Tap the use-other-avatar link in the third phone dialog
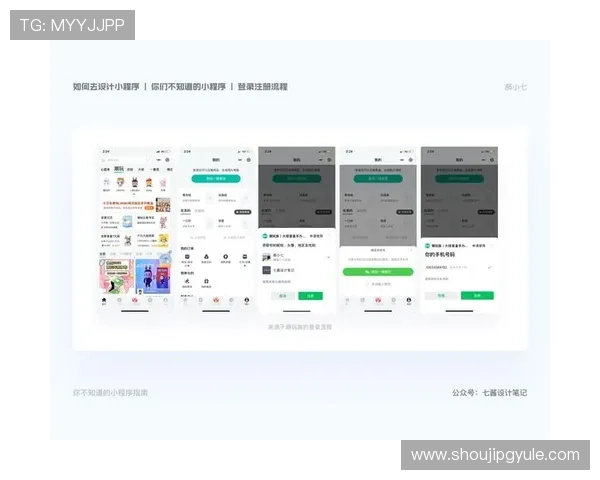This screenshot has width=600, height=480. point(276,282)
